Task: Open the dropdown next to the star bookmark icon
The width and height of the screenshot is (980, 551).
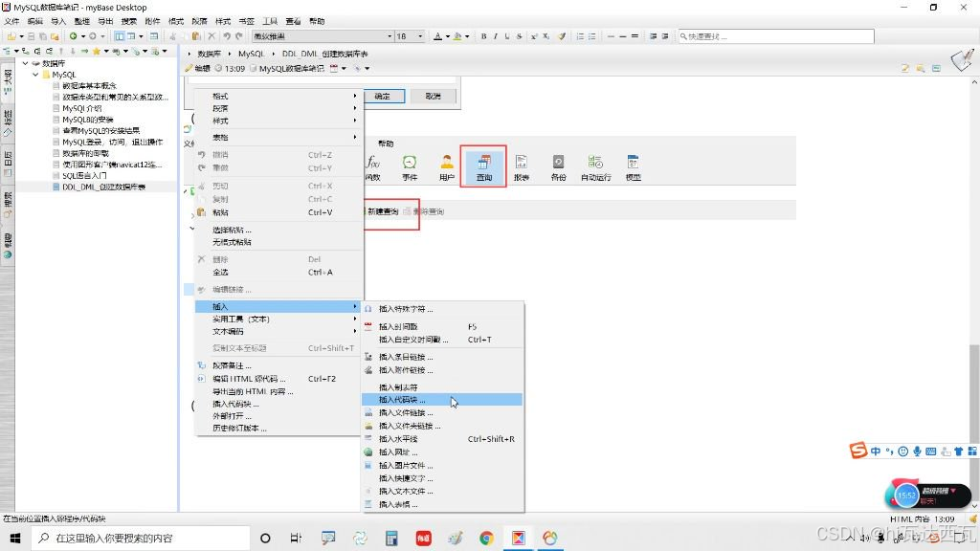Action: tap(106, 52)
